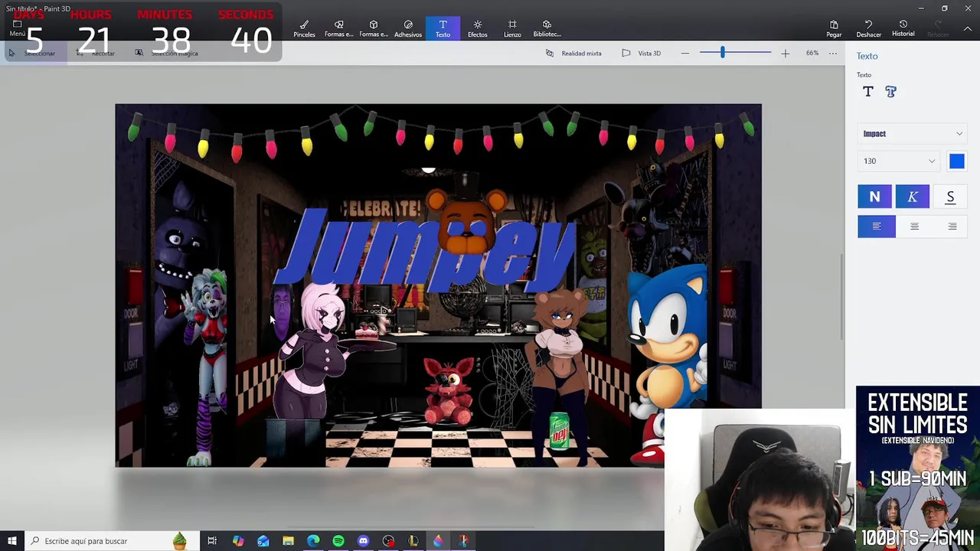This screenshot has height=551, width=980.
Task: Open the three-dot more options menu
Action: [833, 53]
